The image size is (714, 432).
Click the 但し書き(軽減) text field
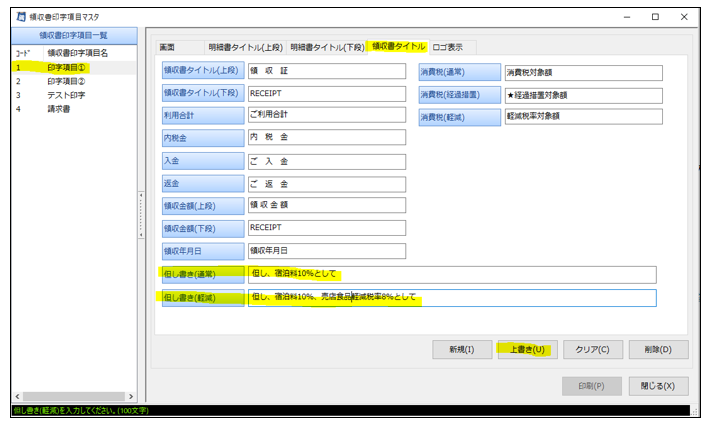click(452, 298)
